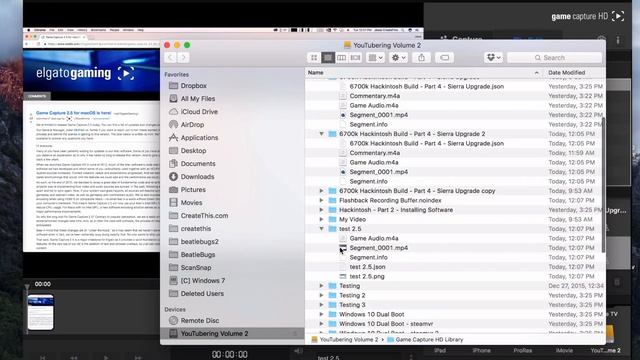Expand the Testing 3 folder

[x=321, y=305]
